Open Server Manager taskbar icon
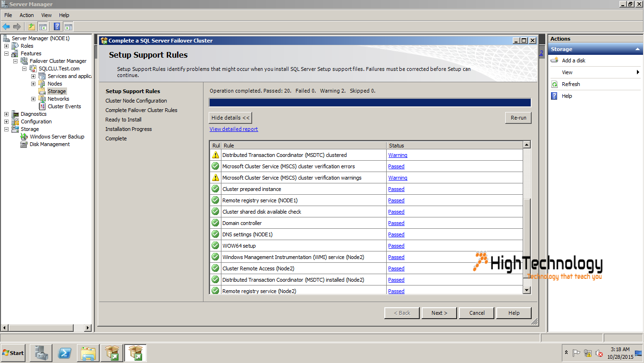Image resolution: width=644 pixels, height=363 pixels. (41, 353)
